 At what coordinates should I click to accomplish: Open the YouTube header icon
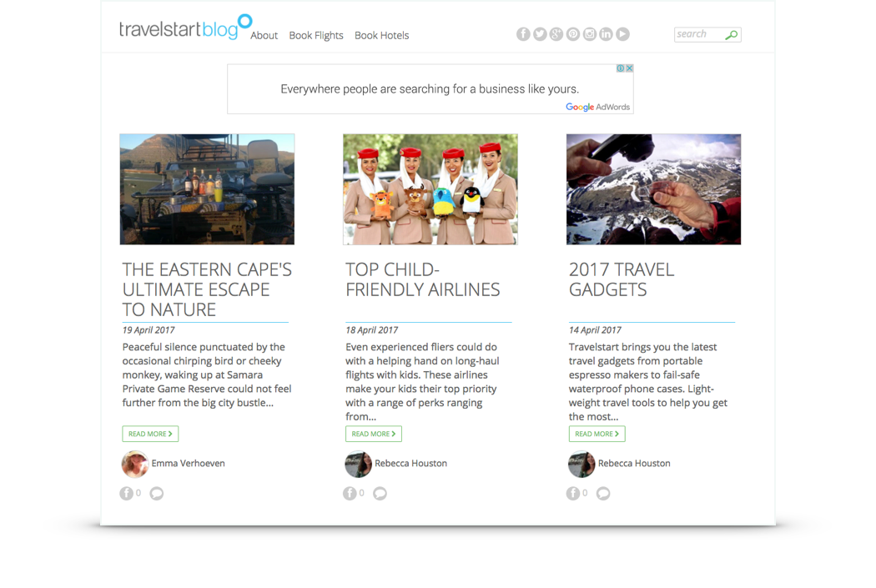[x=623, y=35]
